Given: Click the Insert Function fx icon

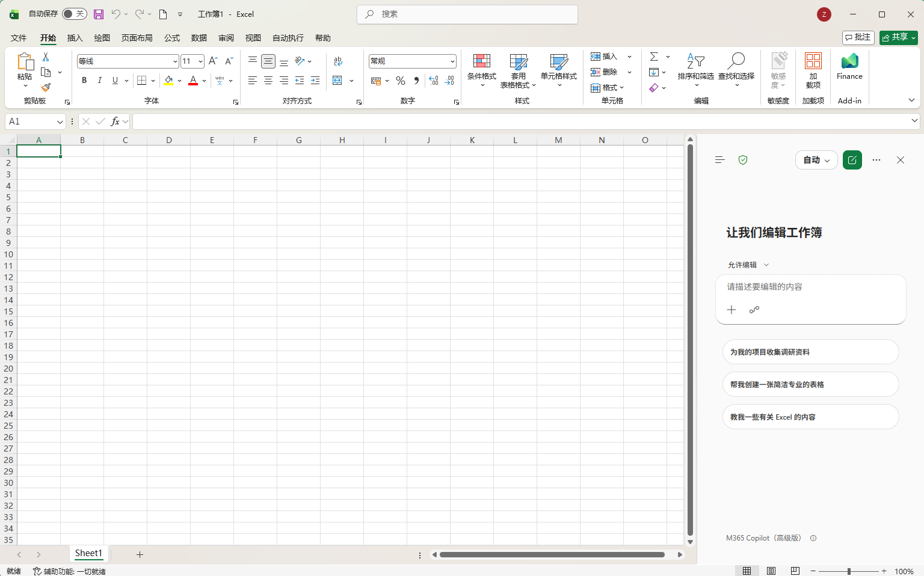Looking at the screenshot, I should click(115, 121).
